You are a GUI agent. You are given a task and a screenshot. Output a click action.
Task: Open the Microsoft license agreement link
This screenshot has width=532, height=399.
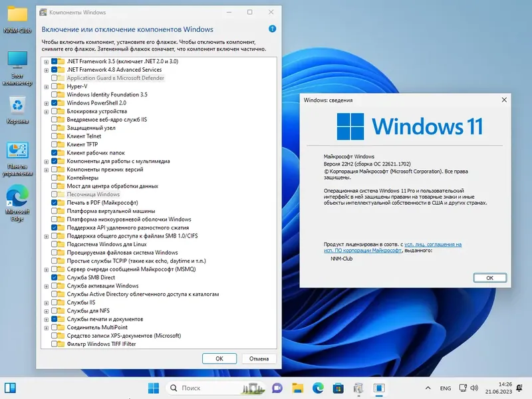click(392, 247)
